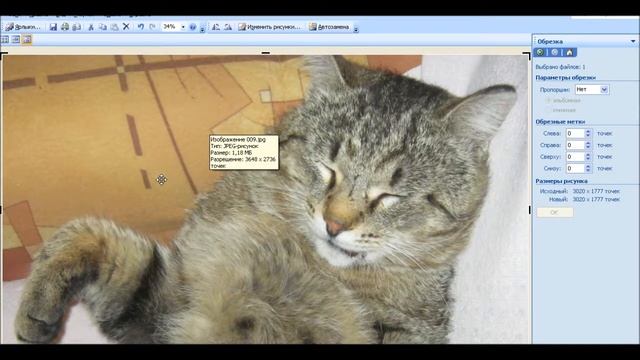Image resolution: width=640 pixels, height=360 pixels.
Task: Expand toolbar options after Автозамена
Action: pos(356,28)
